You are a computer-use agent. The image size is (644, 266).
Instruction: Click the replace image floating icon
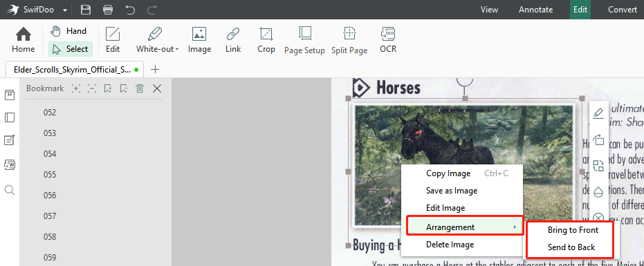click(598, 166)
